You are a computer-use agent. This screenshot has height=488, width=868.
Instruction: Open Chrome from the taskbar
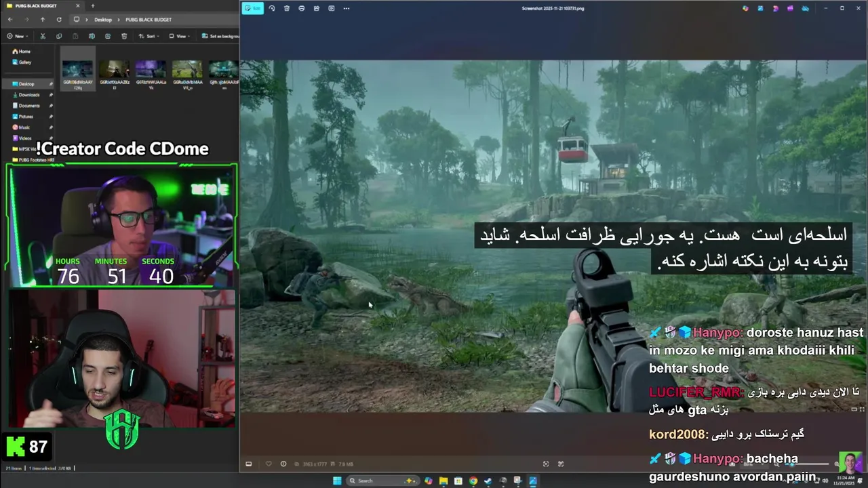(473, 481)
